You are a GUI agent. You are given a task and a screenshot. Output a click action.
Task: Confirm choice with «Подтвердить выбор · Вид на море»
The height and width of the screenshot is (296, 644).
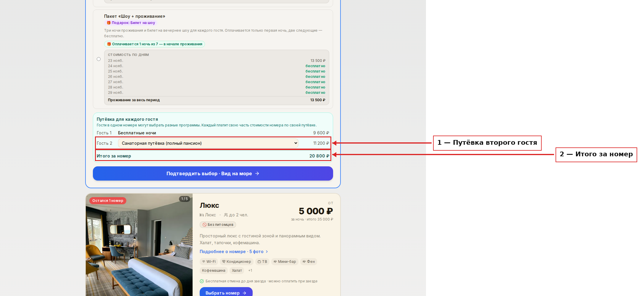coord(213,173)
